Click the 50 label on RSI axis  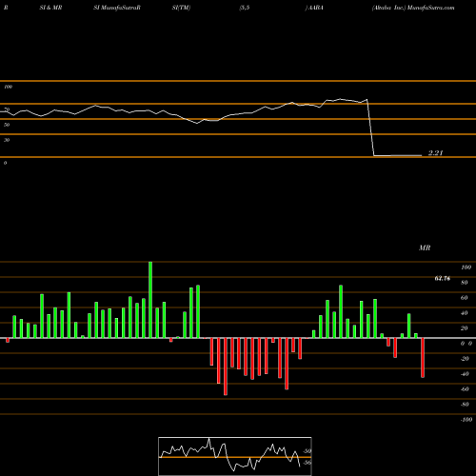7,125
